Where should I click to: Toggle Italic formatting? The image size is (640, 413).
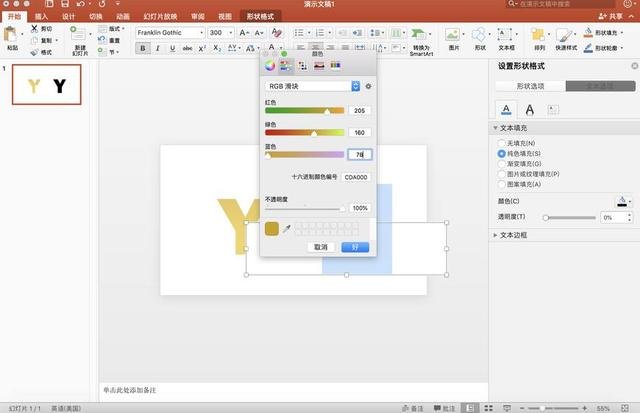tap(158, 48)
